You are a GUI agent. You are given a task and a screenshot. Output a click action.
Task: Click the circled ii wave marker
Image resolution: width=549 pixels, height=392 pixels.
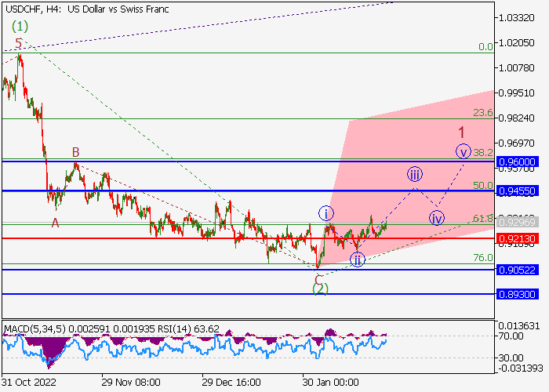(x=358, y=260)
